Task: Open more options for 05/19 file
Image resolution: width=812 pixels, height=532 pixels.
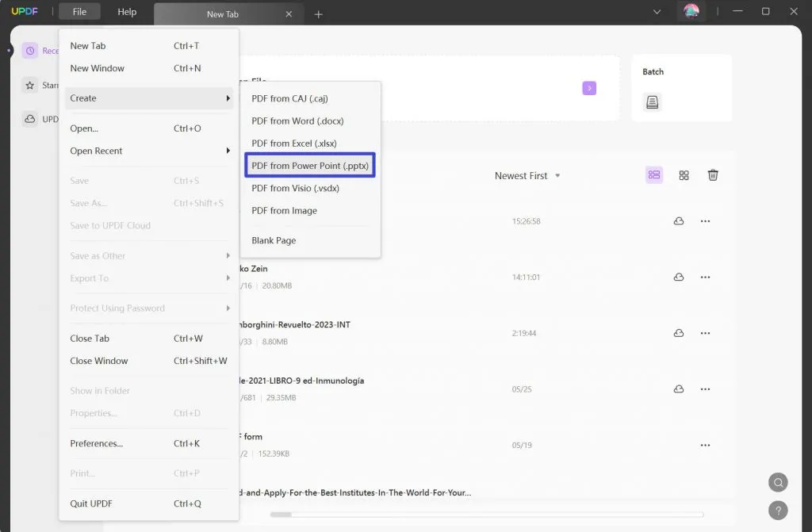Action: pyautogui.click(x=705, y=445)
